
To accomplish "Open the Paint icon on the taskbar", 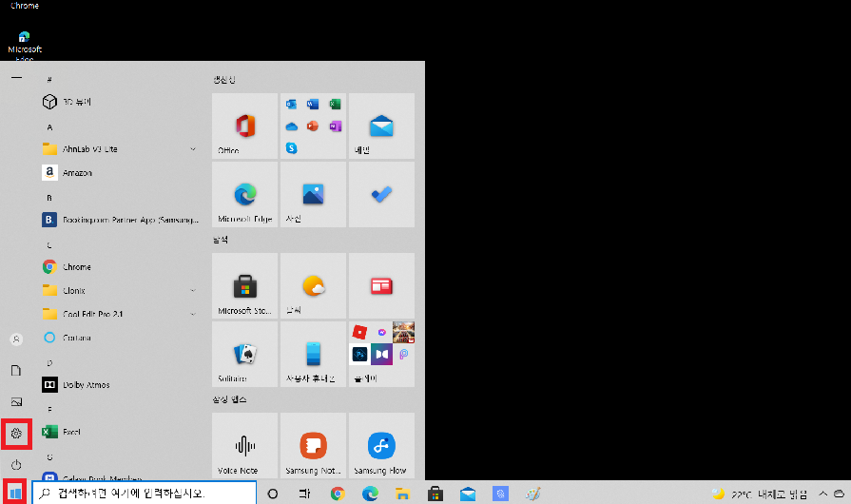I will point(533,494).
